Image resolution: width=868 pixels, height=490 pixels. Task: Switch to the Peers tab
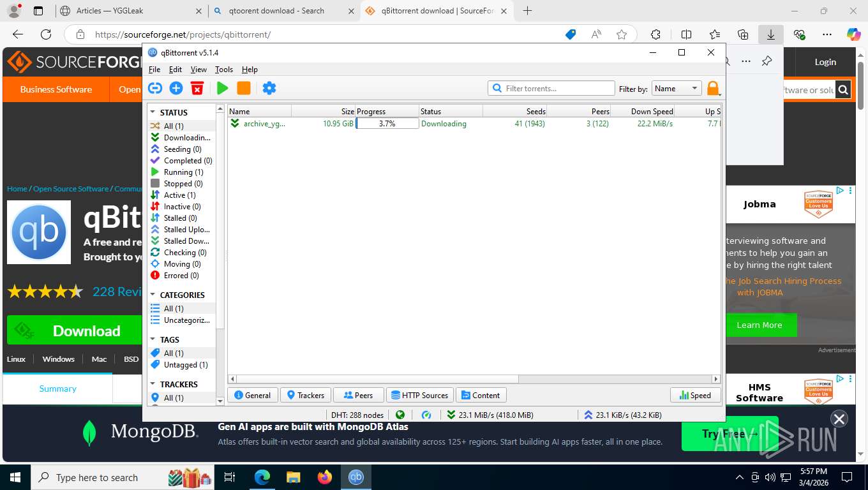coord(359,396)
